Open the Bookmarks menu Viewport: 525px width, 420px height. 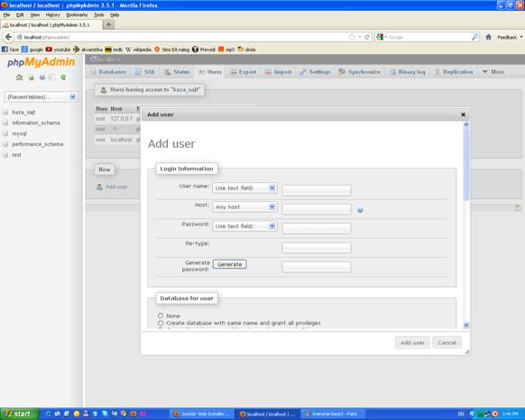click(x=77, y=14)
